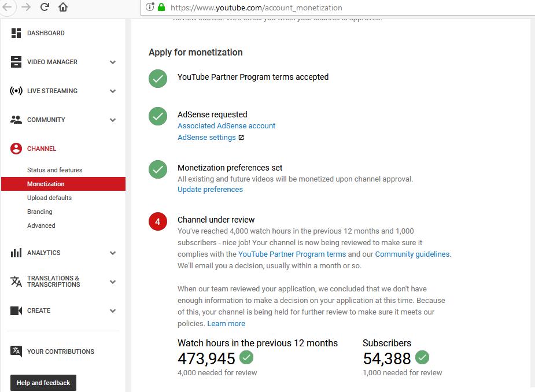Select the Monetization sidebar item

(x=64, y=184)
